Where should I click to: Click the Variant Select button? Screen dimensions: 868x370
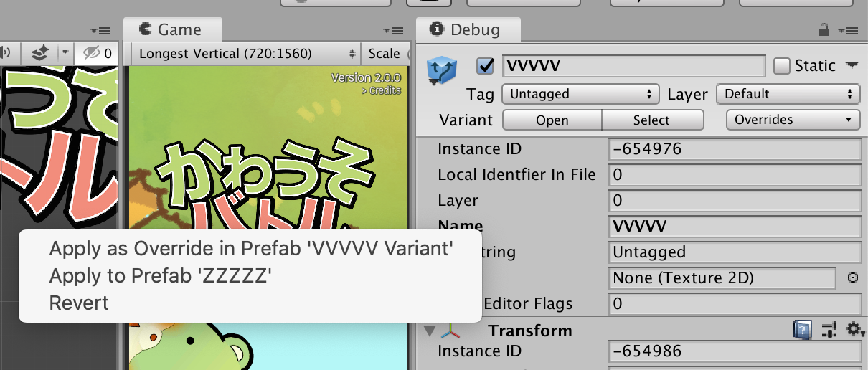coord(651,120)
